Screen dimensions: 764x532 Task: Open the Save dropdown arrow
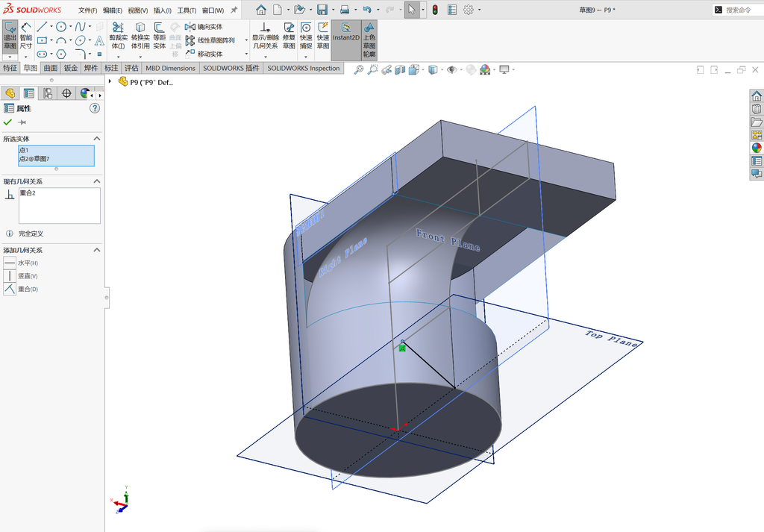point(334,9)
